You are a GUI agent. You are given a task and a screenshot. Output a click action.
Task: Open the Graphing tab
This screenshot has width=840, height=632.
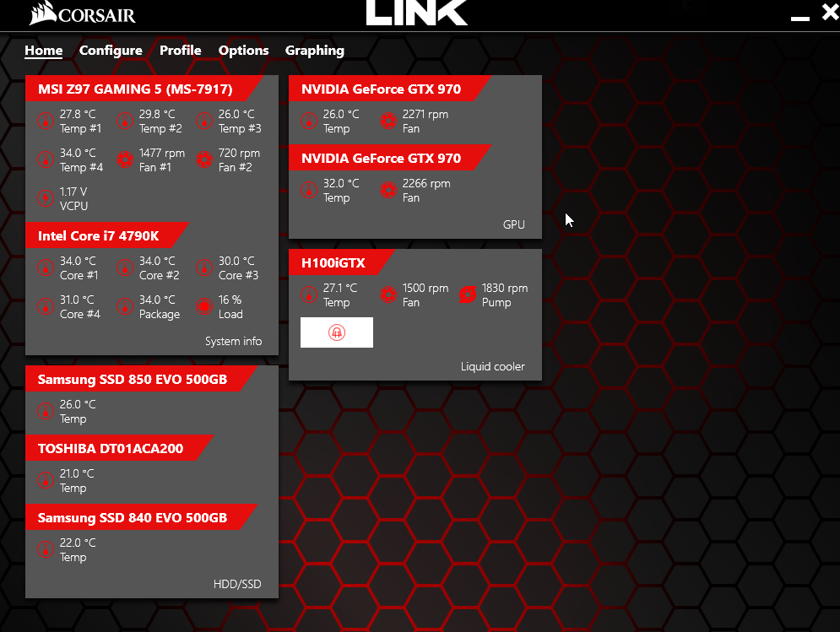[x=314, y=51]
